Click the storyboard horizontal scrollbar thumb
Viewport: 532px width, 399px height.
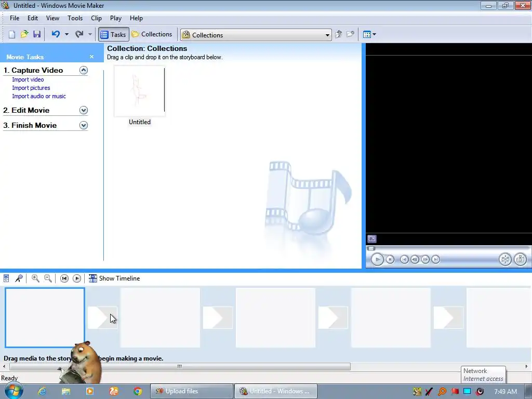pos(180,366)
